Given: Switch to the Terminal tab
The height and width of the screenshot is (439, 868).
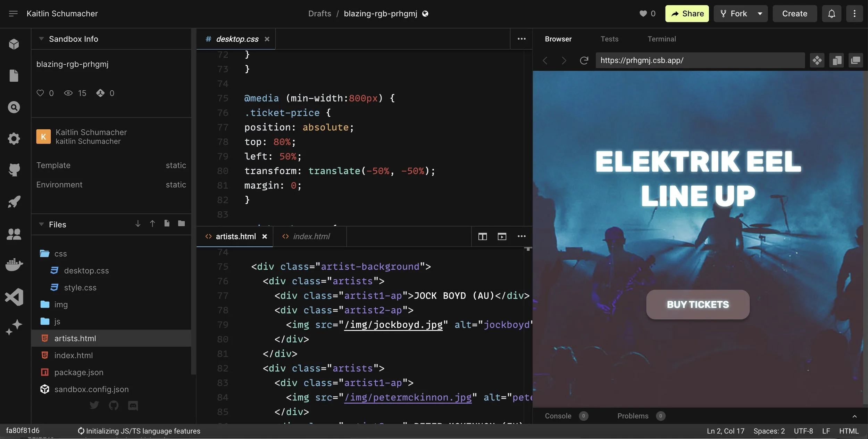Looking at the screenshot, I should (661, 39).
